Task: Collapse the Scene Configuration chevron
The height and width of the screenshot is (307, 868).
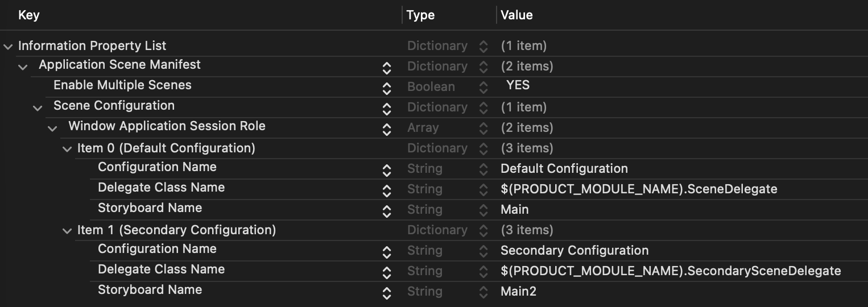Action: coord(38,108)
